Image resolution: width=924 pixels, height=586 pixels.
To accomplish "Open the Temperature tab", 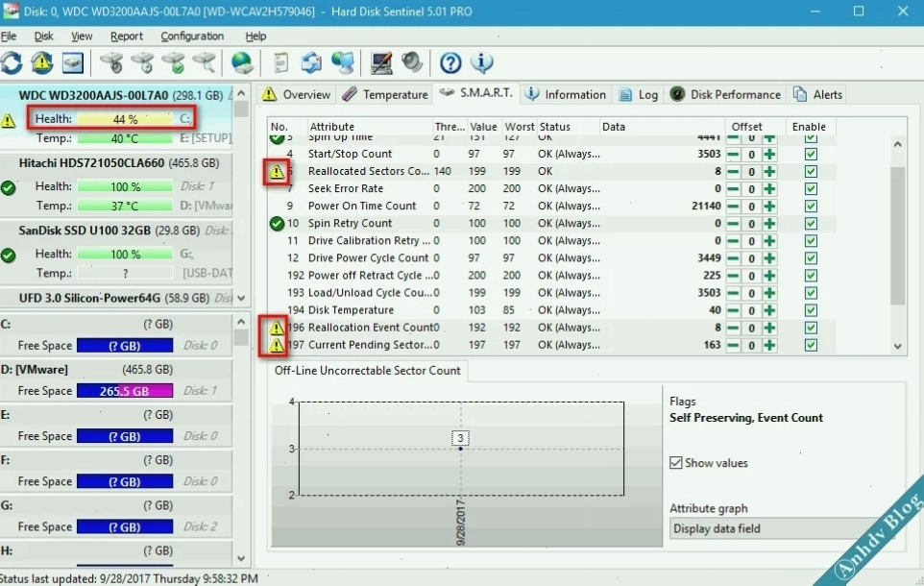I will 385,94.
